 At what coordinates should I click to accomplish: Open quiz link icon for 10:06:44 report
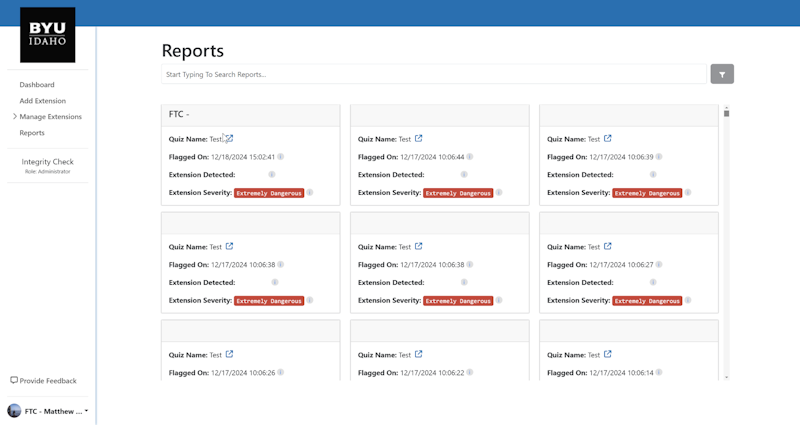click(419, 139)
